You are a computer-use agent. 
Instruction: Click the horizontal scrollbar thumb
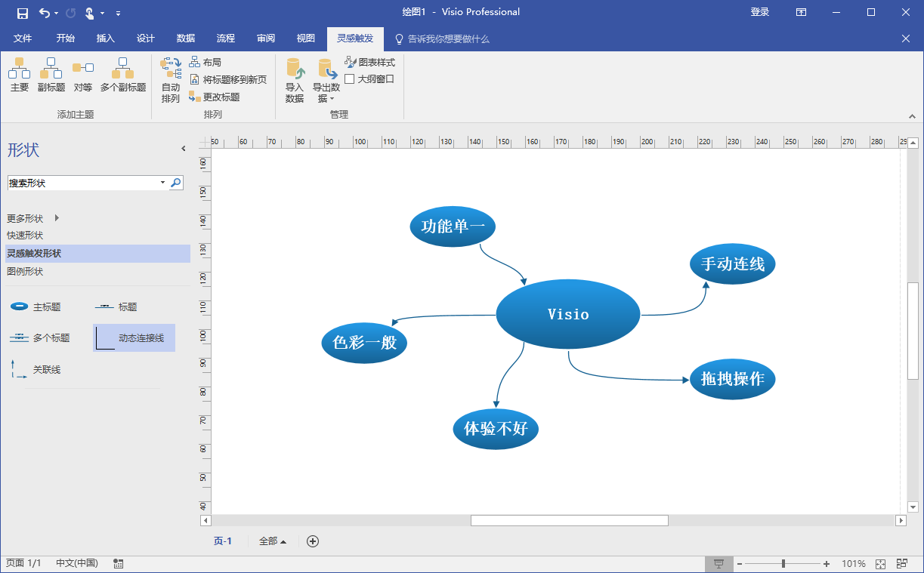tap(570, 520)
